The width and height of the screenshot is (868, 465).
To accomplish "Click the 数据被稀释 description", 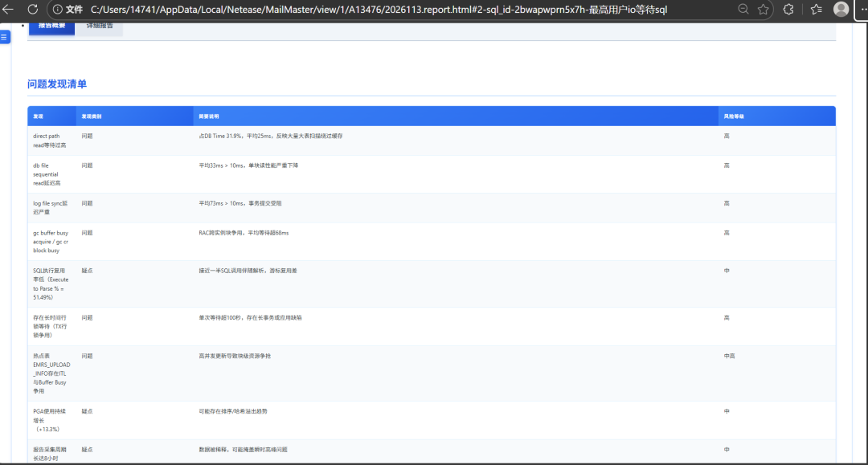I will click(x=243, y=450).
